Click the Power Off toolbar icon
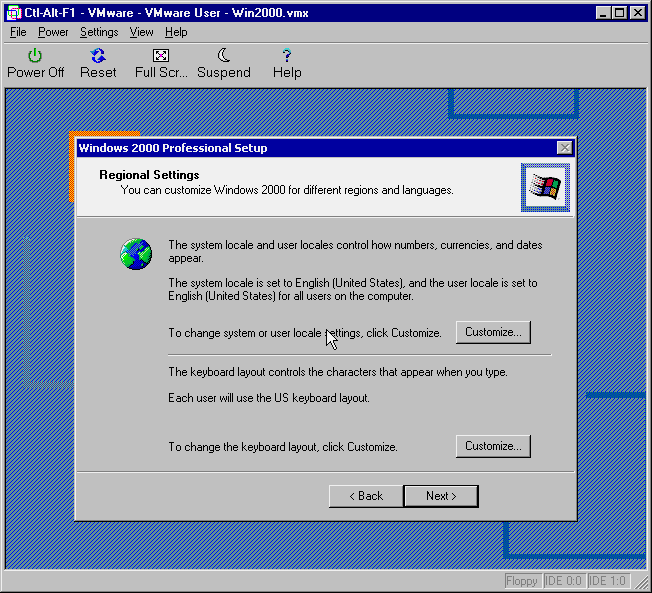The image size is (652, 593). coord(35,56)
